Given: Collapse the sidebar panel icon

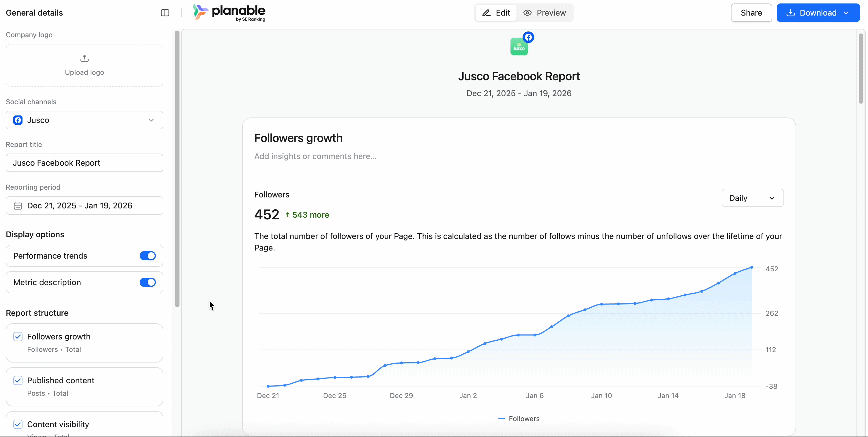Looking at the screenshot, I should pyautogui.click(x=165, y=13).
